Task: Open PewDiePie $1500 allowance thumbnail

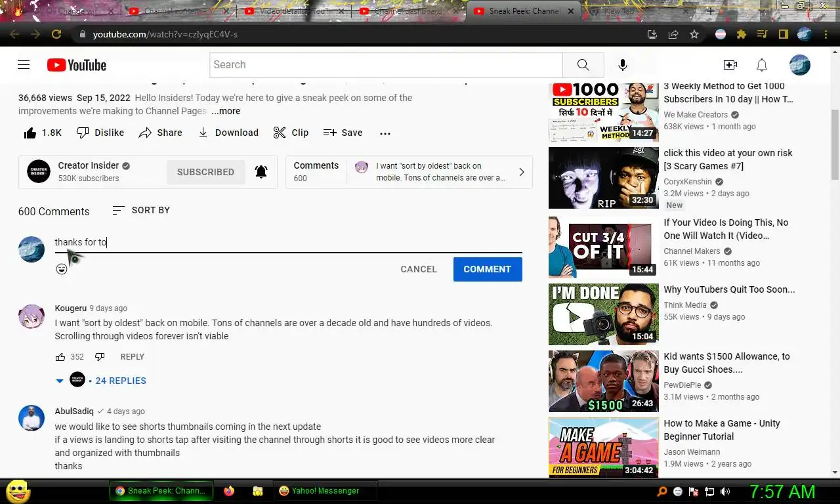Action: (604, 381)
